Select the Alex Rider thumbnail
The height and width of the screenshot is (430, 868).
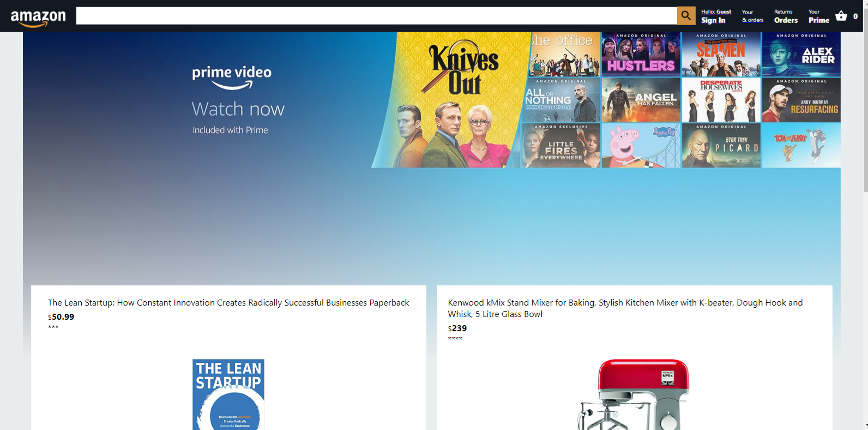click(801, 55)
